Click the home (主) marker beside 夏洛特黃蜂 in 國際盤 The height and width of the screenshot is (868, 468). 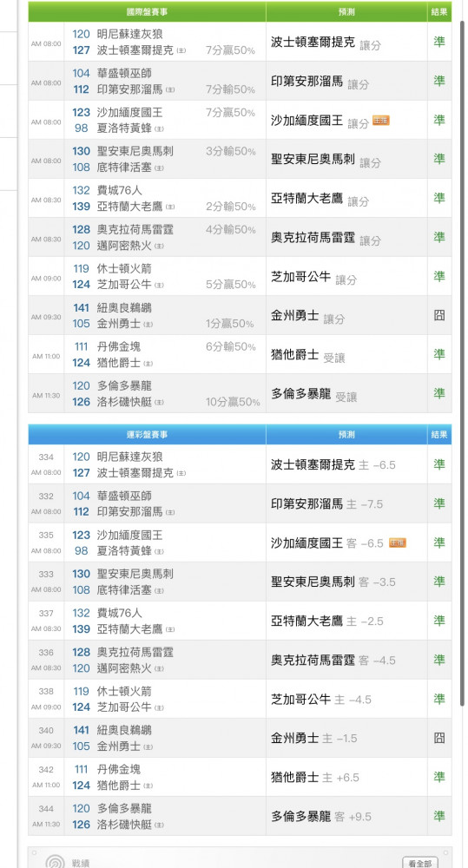(159, 129)
